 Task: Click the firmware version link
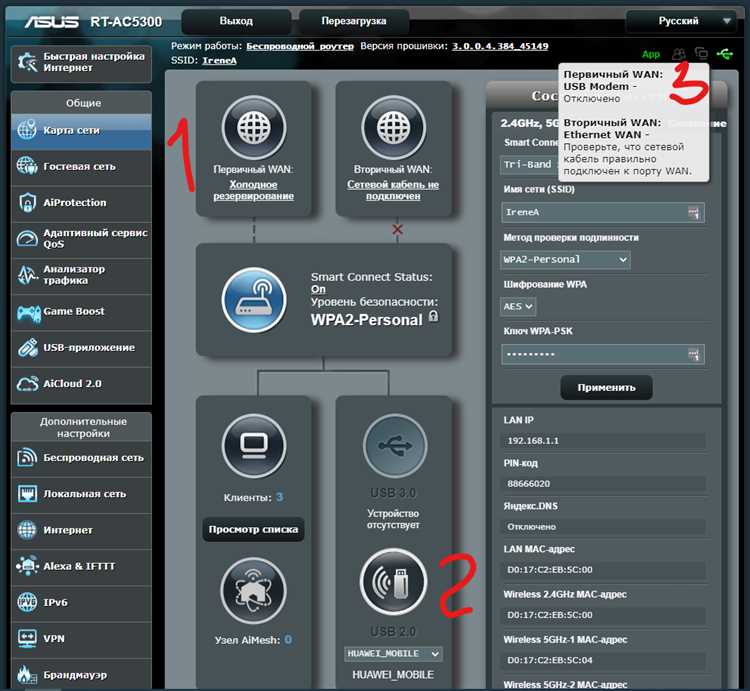pos(499,46)
